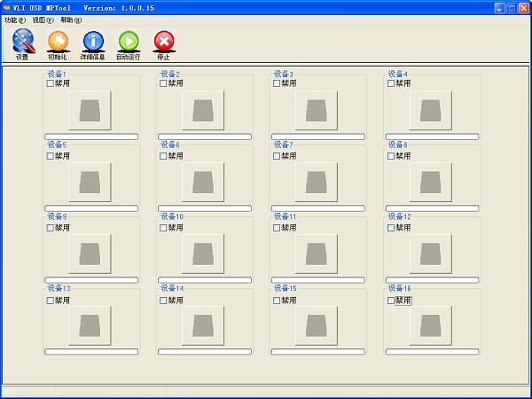This screenshot has height=399, width=532.
Task: Click the device icon in 设备10
Action: 203,254
